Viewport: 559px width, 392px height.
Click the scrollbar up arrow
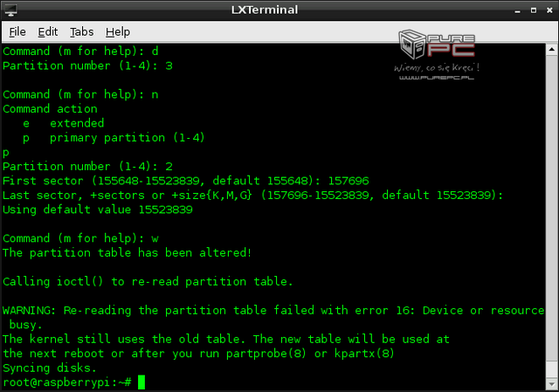[x=552, y=49]
